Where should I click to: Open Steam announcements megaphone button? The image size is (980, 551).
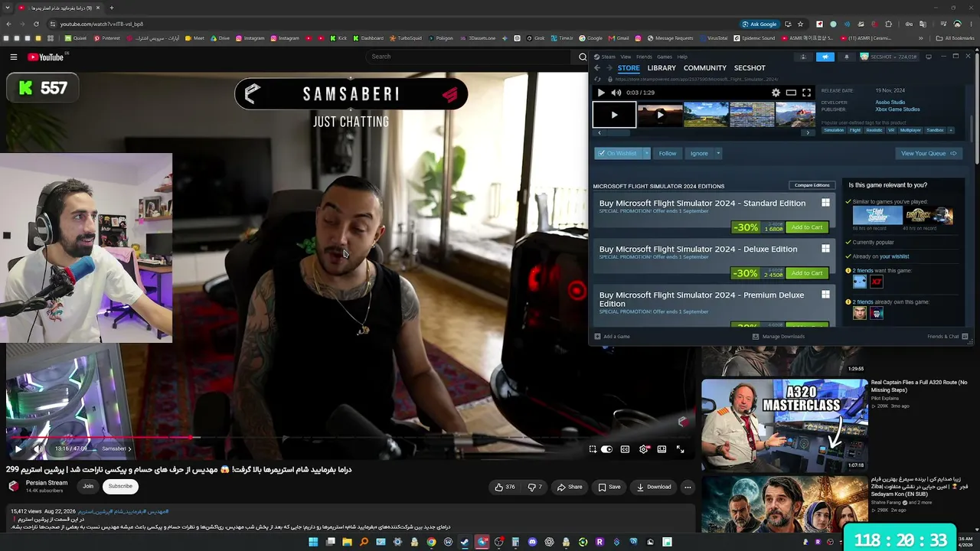pyautogui.click(x=825, y=57)
